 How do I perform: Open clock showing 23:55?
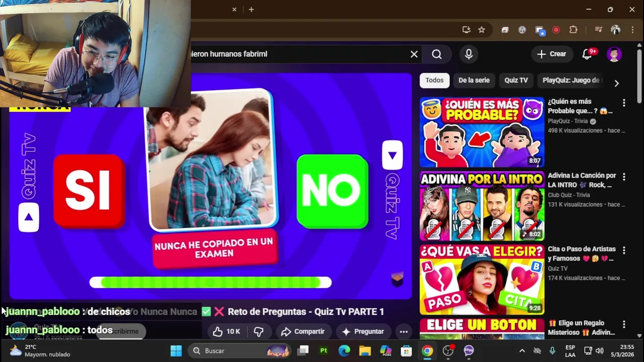(x=623, y=350)
